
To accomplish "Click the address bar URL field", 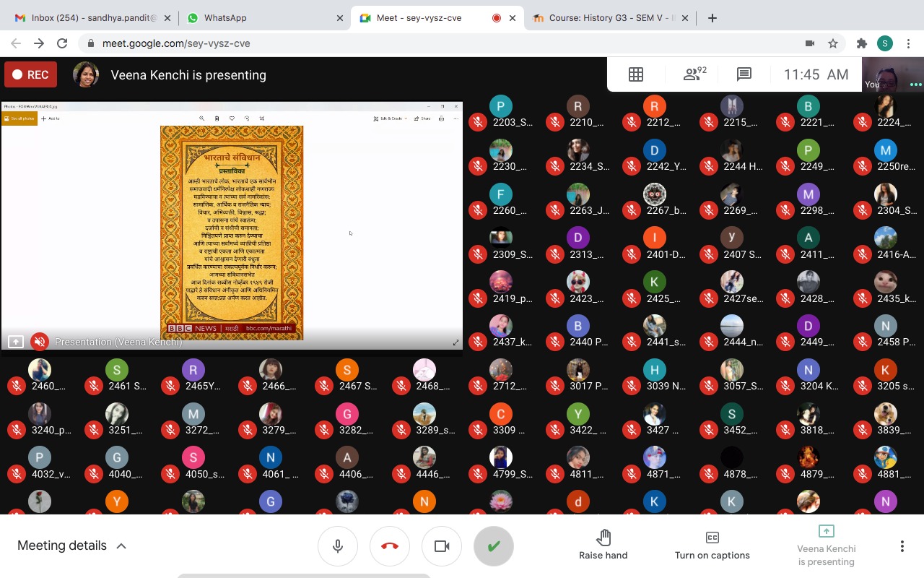I will 433,43.
